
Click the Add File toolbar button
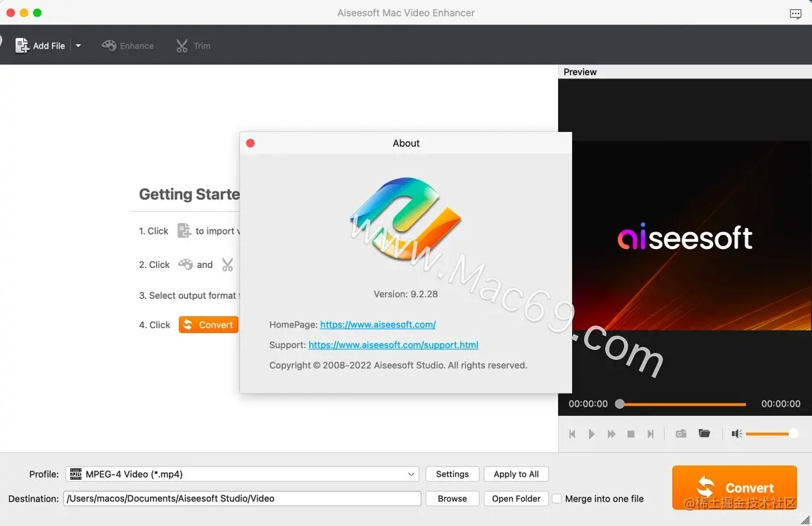coord(40,46)
